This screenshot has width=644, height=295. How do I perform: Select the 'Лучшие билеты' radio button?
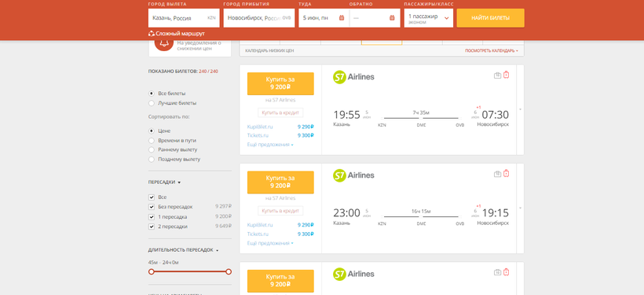152,103
